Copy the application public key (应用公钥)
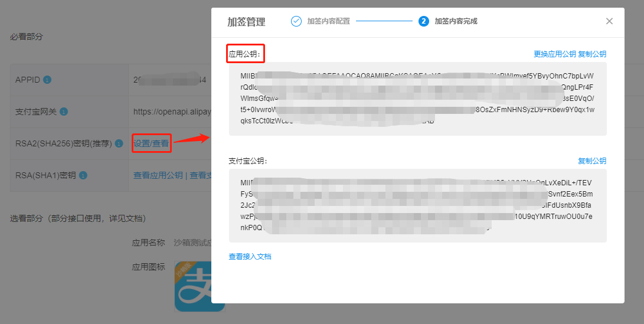 [x=592, y=54]
